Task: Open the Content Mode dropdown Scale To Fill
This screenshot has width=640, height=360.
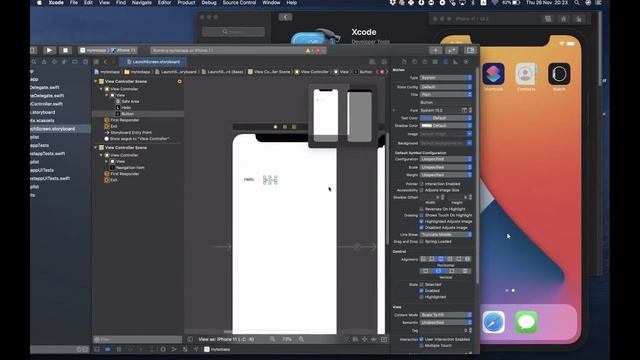Action: tap(446, 315)
